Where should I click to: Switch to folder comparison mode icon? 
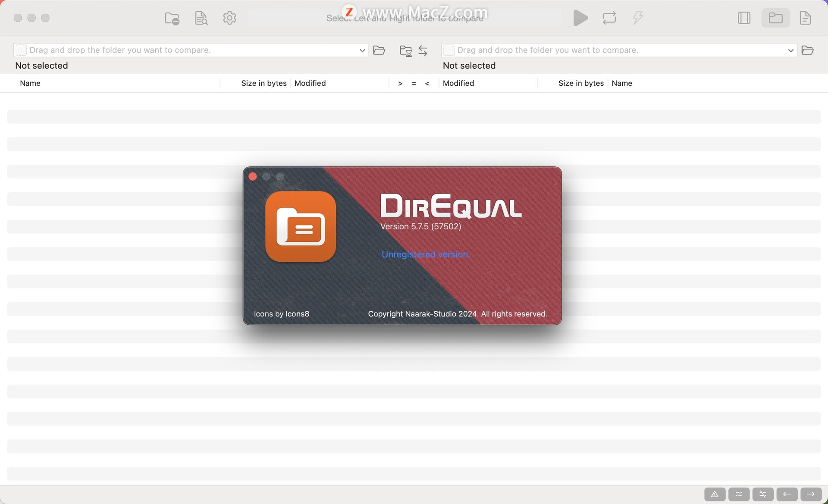(775, 18)
